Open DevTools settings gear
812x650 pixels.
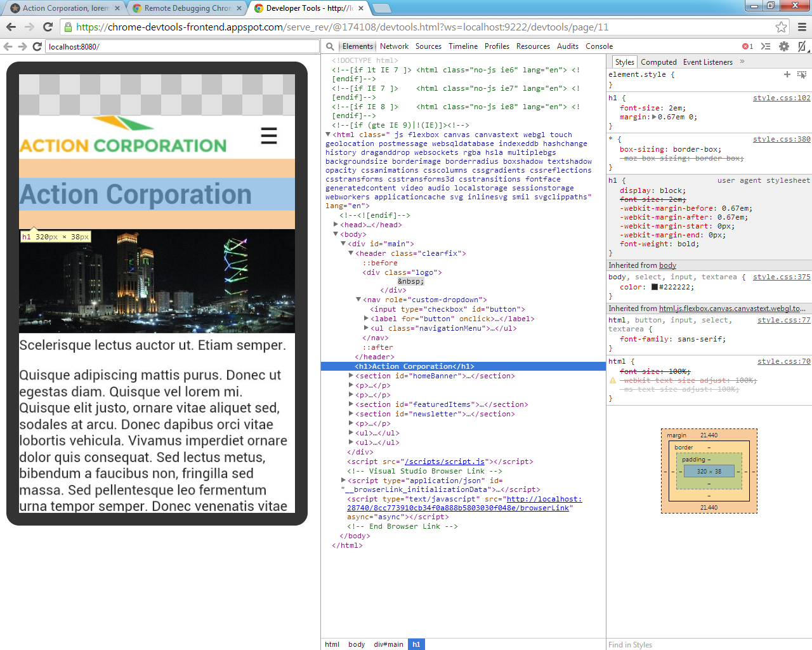[784, 46]
